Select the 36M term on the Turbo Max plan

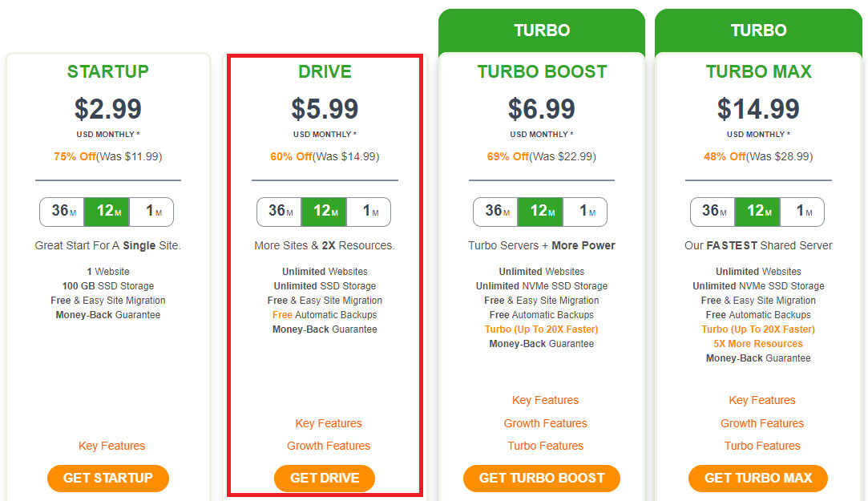713,212
